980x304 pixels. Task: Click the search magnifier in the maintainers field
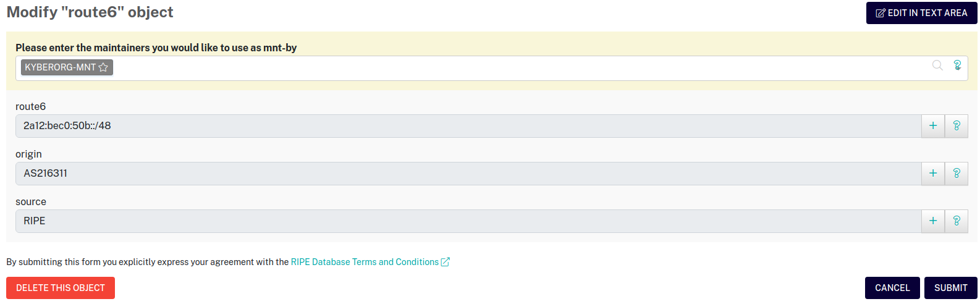(x=937, y=65)
